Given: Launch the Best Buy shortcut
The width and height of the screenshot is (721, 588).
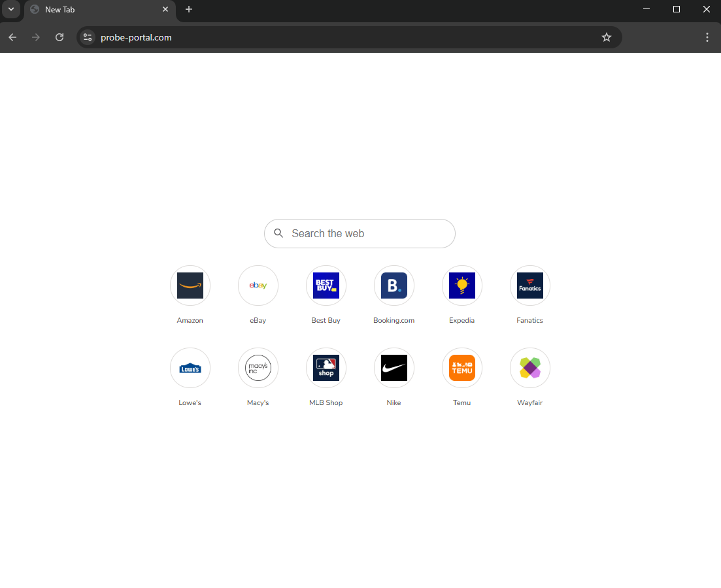Looking at the screenshot, I should [x=326, y=286].
